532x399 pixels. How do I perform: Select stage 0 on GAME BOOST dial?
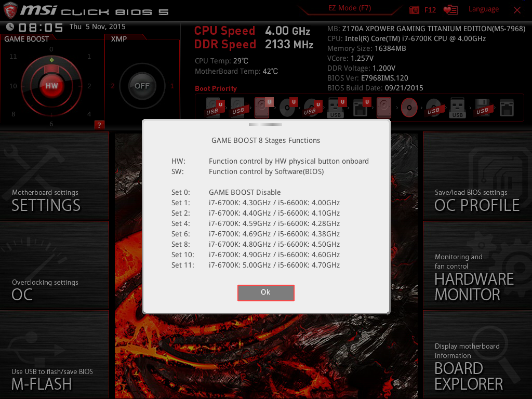51,49
